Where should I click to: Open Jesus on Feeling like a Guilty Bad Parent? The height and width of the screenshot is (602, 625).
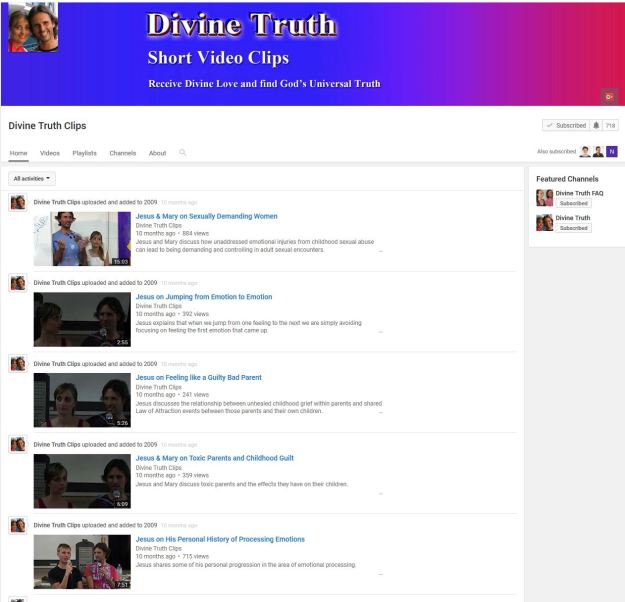click(199, 377)
